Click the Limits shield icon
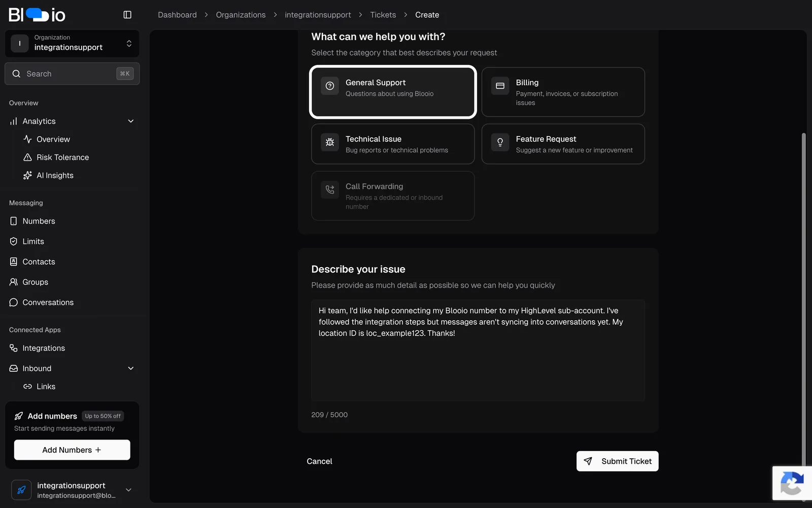 [x=14, y=241]
